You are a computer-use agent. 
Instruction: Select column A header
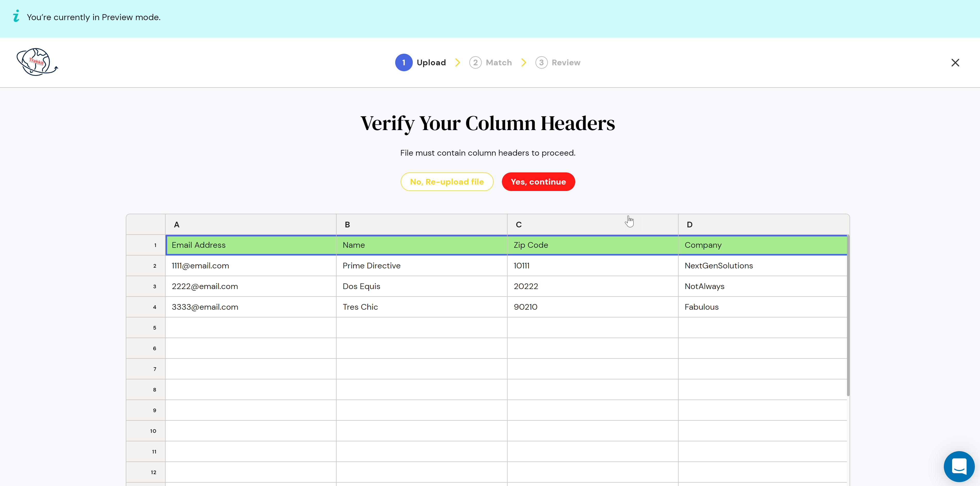(251, 224)
